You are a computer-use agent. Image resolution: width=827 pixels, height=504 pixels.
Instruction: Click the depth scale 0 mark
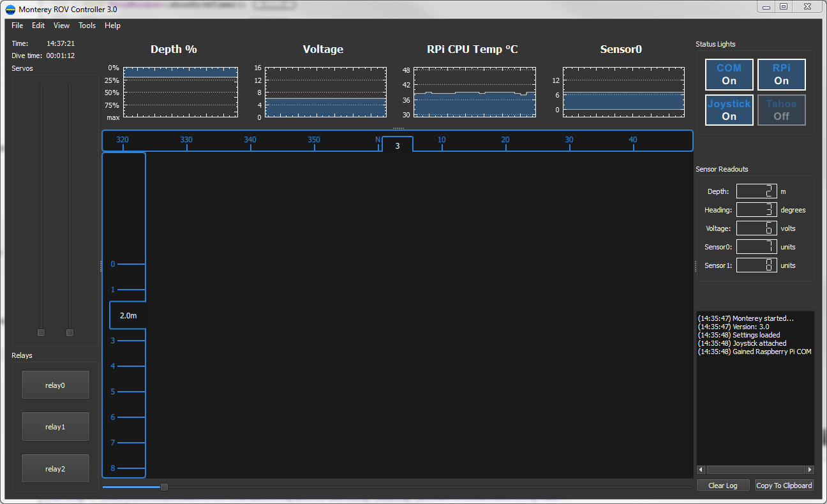point(113,264)
